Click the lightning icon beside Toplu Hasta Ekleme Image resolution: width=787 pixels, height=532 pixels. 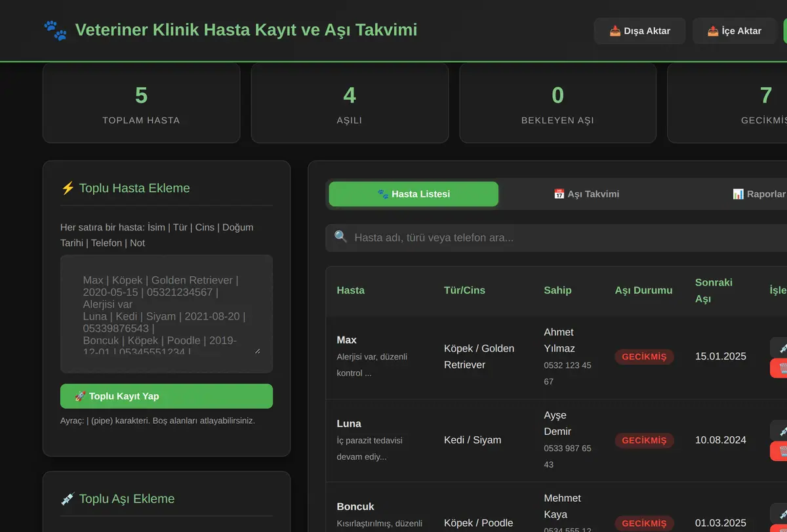pyautogui.click(x=68, y=188)
